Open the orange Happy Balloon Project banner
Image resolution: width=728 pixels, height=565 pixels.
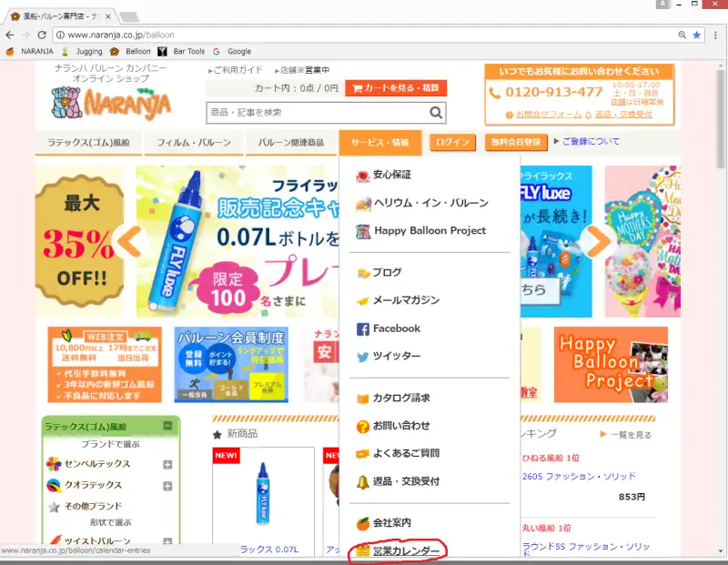tap(611, 365)
